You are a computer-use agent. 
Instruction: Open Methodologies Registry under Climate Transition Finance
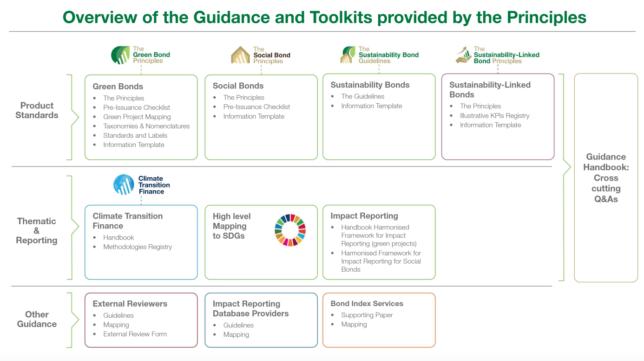click(138, 247)
